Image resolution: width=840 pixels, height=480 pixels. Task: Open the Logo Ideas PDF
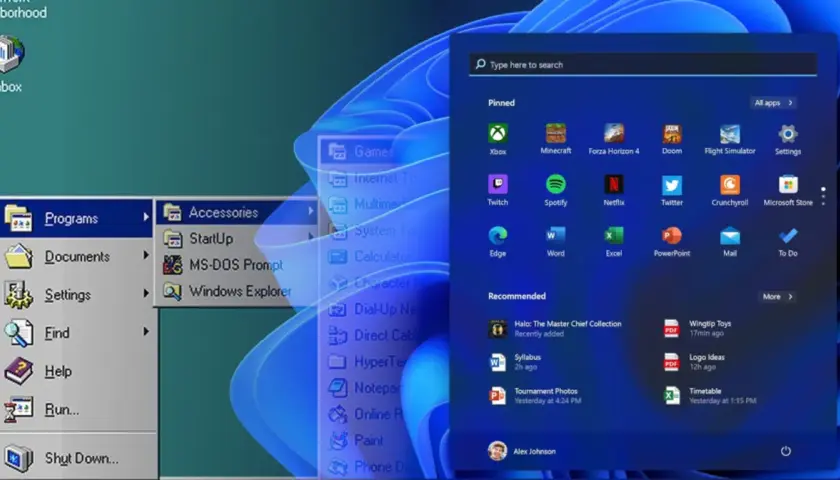[x=694, y=362]
